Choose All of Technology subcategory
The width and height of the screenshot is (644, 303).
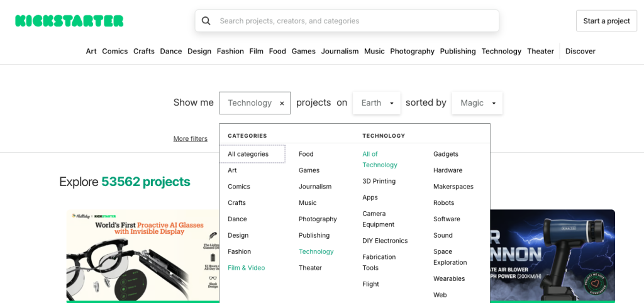point(380,159)
